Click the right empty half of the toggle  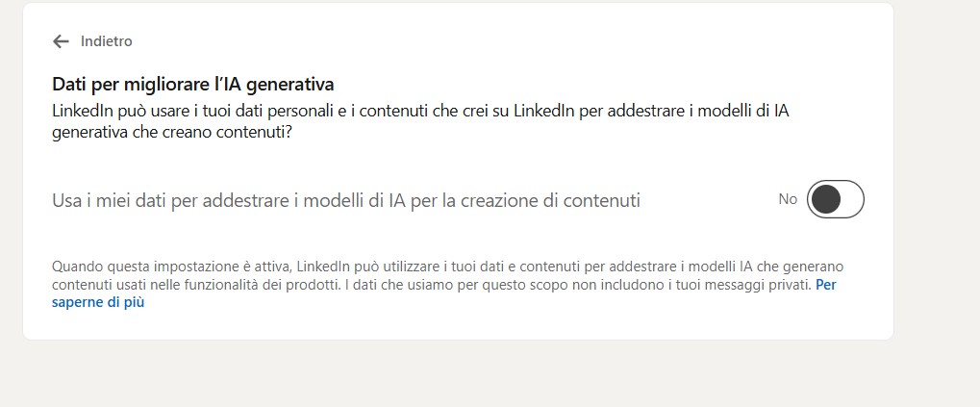point(851,199)
